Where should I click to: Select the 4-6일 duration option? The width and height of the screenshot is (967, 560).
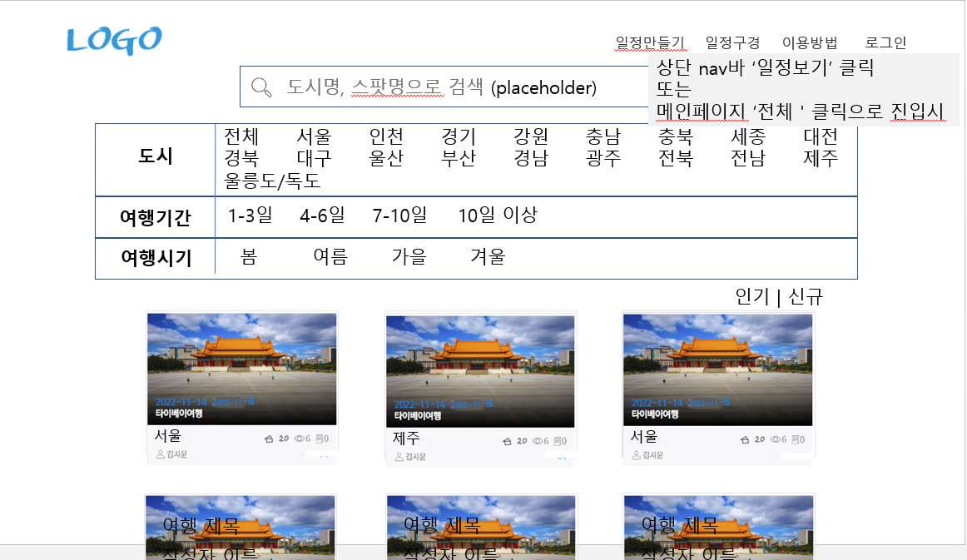coord(322,216)
